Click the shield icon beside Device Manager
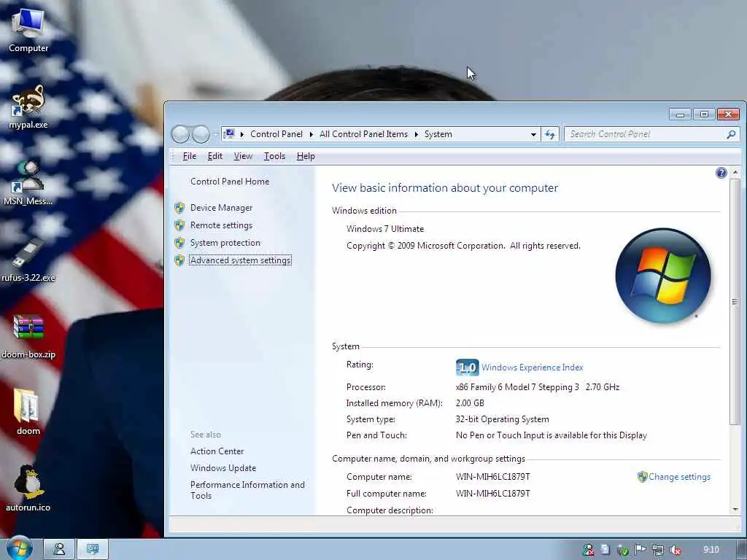Viewport: 747px width, 560px height. tap(179, 208)
